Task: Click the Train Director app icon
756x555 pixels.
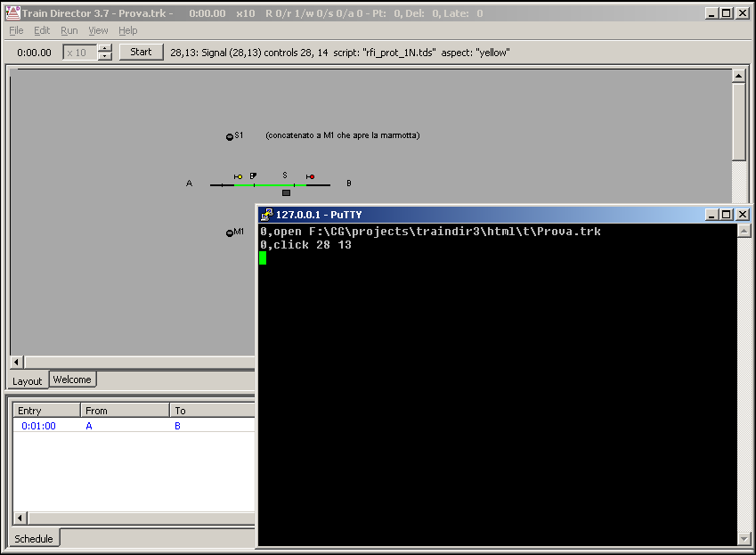Action: tap(12, 13)
